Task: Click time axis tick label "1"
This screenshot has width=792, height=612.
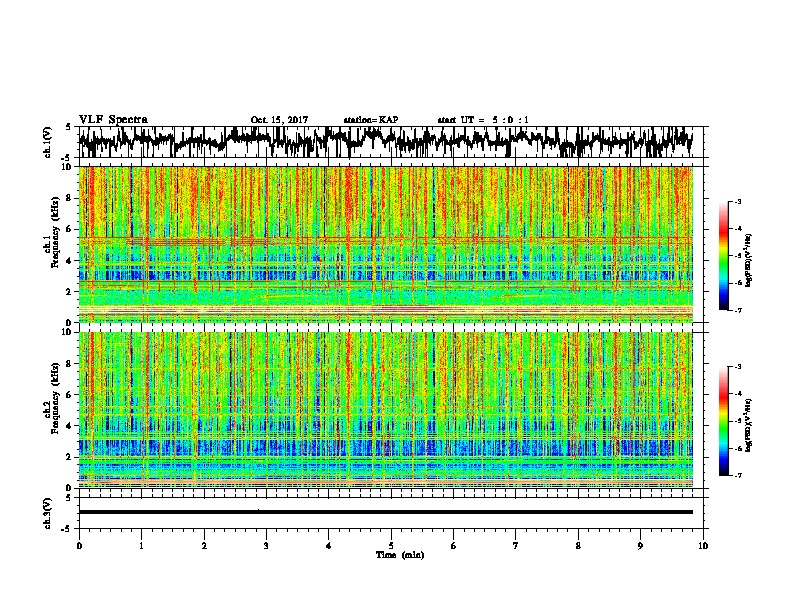Action: (x=141, y=546)
